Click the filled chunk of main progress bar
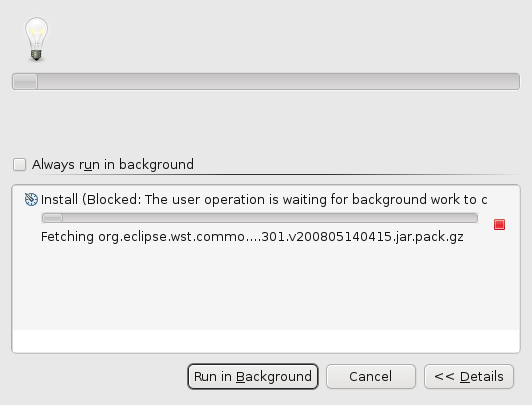The width and height of the screenshot is (532, 405). pos(25,81)
